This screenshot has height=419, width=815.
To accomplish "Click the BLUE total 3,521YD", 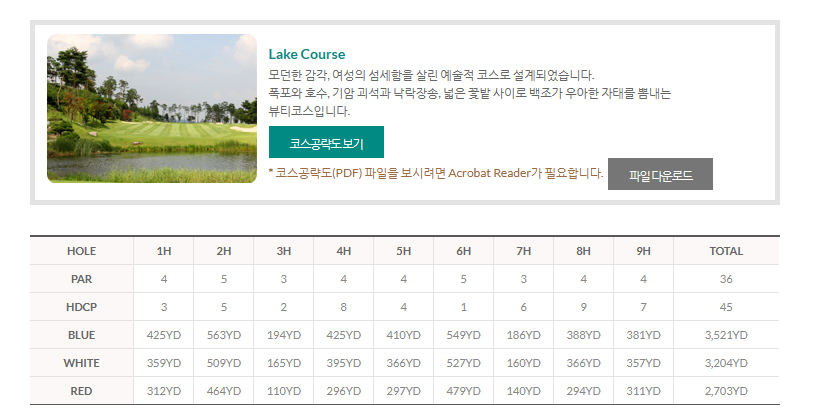I will pyautogui.click(x=726, y=335).
